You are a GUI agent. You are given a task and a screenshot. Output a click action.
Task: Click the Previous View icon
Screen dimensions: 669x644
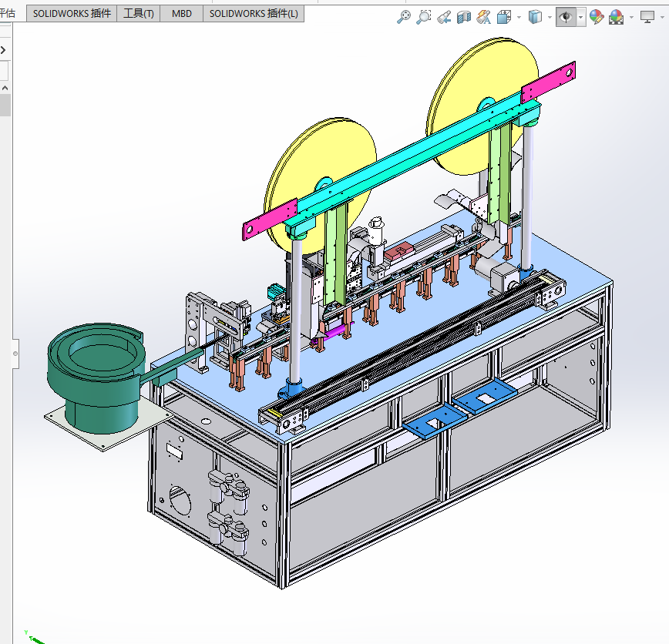click(x=444, y=17)
